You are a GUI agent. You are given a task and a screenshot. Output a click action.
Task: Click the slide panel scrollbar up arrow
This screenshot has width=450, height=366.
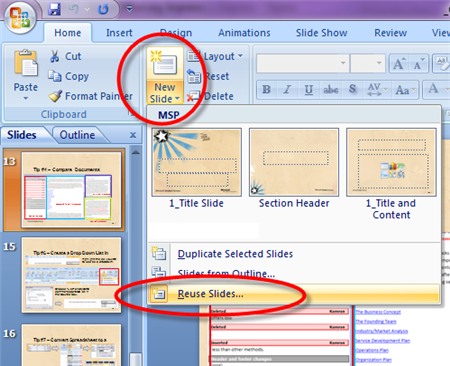click(x=136, y=153)
